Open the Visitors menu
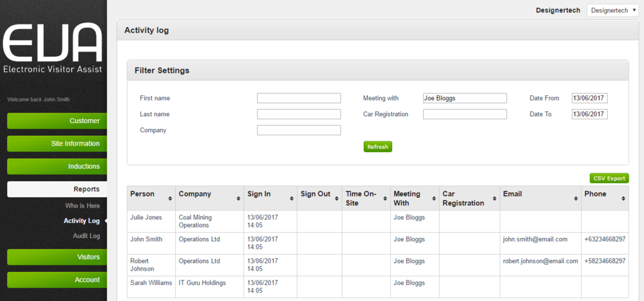Screen dimensions: 644x301 (x=57, y=257)
